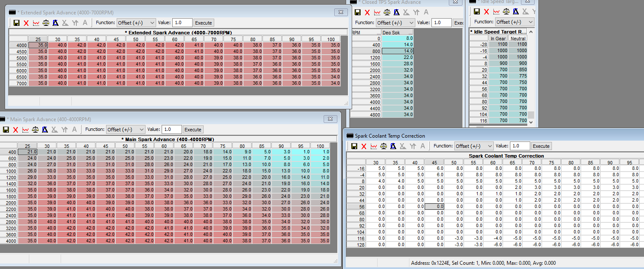Image resolution: width=644 pixels, height=269 pixels.
Task: Click scales icon in Closed TPS Spark toolbar
Action: (386, 13)
